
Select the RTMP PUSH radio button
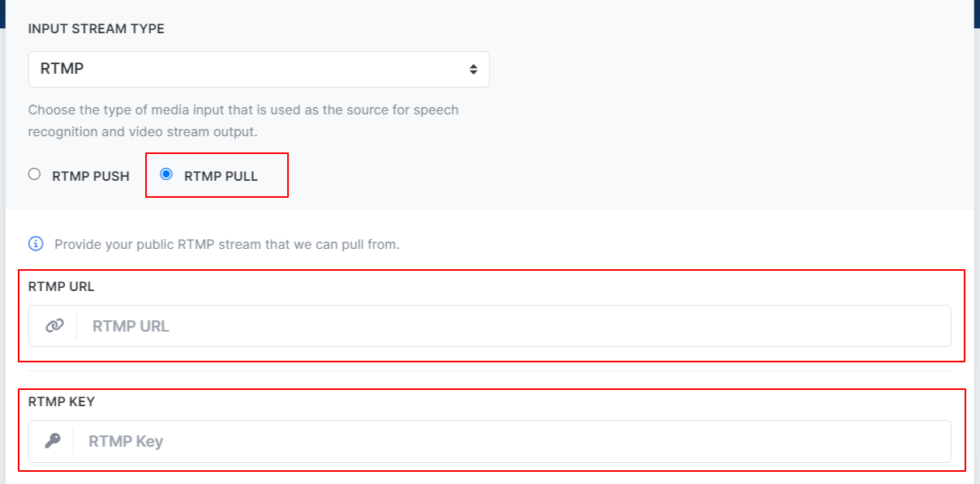(x=34, y=174)
